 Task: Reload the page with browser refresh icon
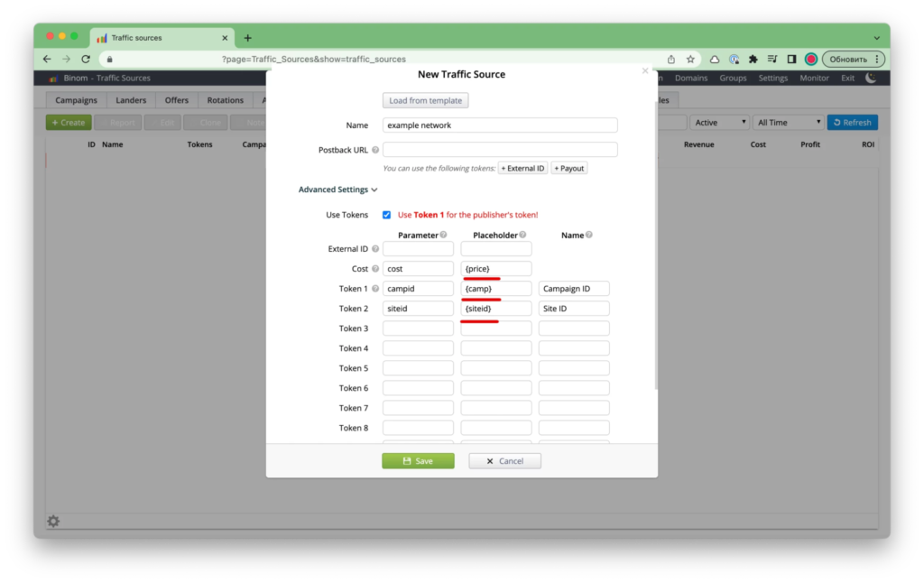coord(86,60)
